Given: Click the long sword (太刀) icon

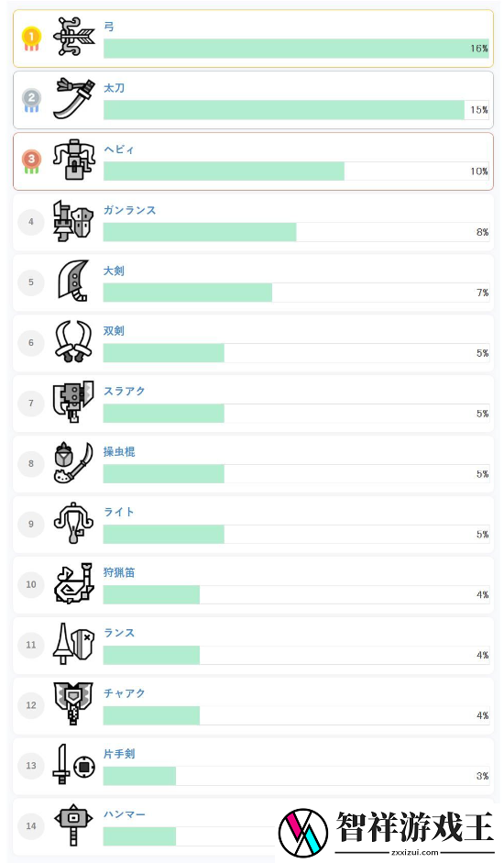Looking at the screenshot, I should coord(74,98).
